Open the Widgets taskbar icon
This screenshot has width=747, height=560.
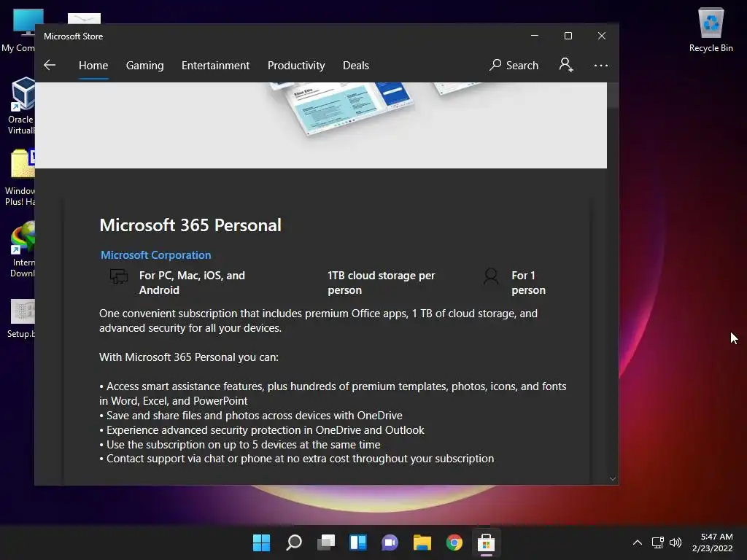point(357,542)
